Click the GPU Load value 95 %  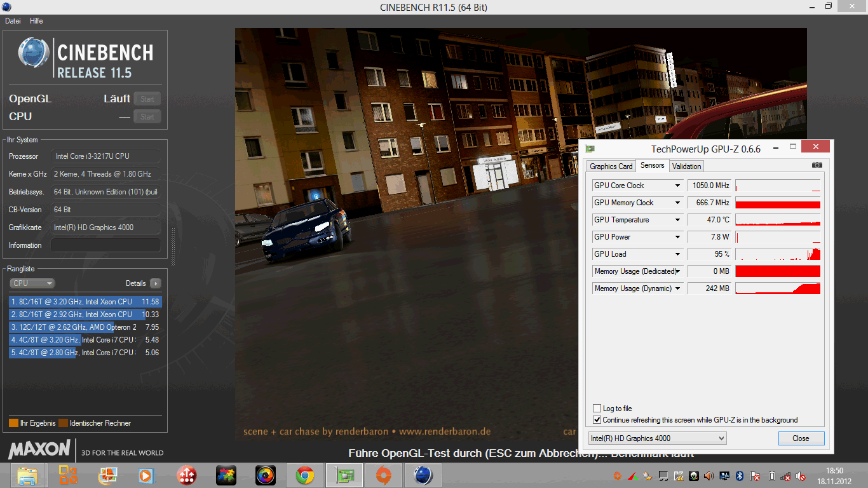click(710, 254)
